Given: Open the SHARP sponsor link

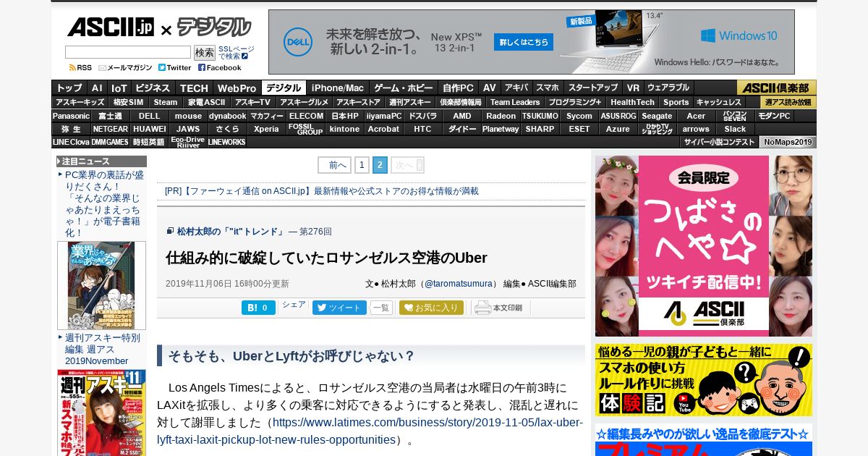Looking at the screenshot, I should [x=540, y=129].
